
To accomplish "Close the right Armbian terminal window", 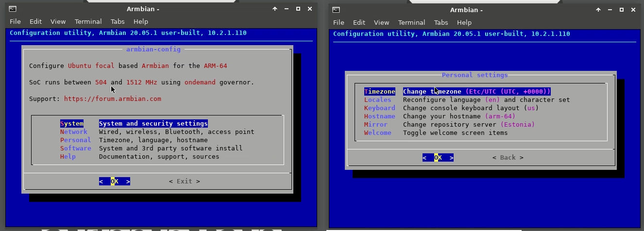I will pos(633,10).
